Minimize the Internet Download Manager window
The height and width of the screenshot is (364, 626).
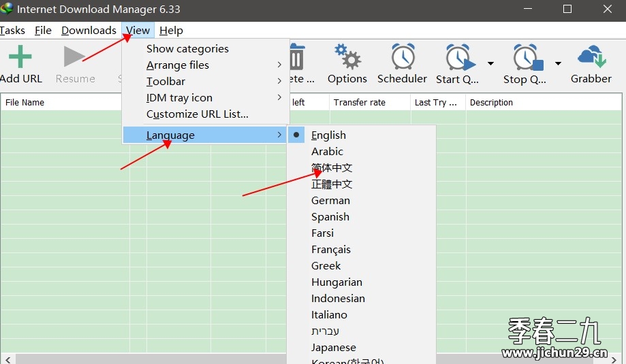528,9
